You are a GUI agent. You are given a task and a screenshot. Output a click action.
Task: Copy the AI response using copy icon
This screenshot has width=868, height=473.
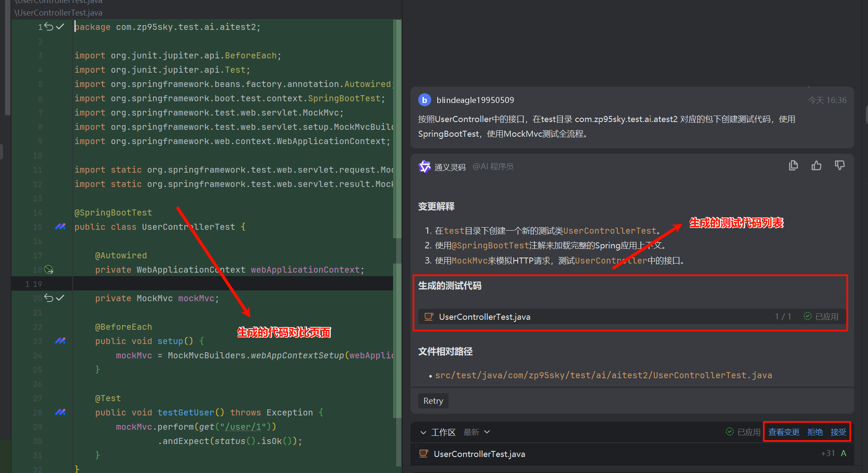pyautogui.click(x=793, y=165)
